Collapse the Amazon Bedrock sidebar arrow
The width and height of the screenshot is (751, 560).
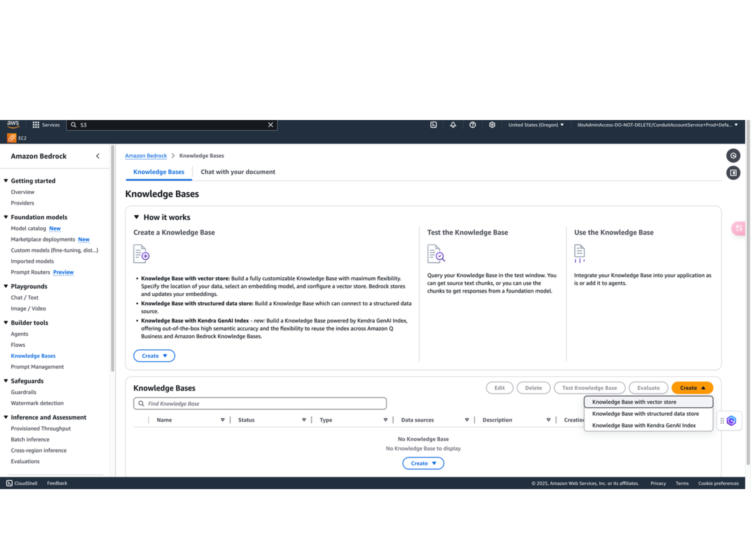(x=98, y=156)
